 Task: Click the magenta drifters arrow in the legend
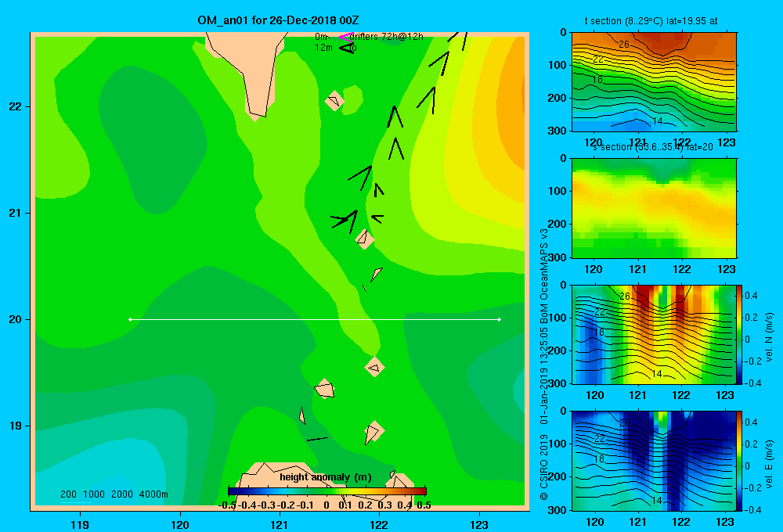click(x=345, y=37)
